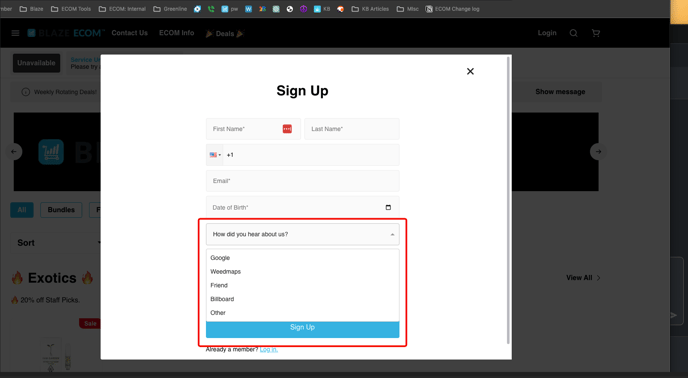The width and height of the screenshot is (688, 378).
Task: Open the Date of Birth calendar picker icon
Action: click(388, 207)
